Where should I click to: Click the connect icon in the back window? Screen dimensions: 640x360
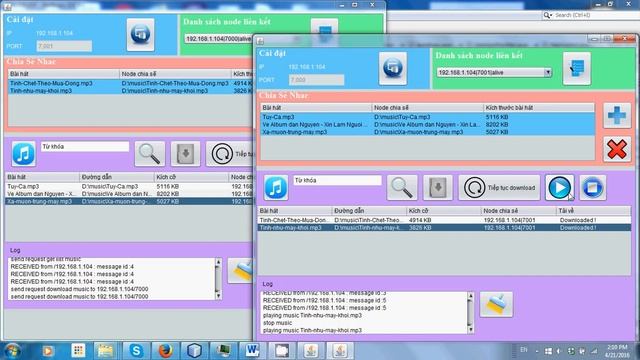[x=140, y=34]
